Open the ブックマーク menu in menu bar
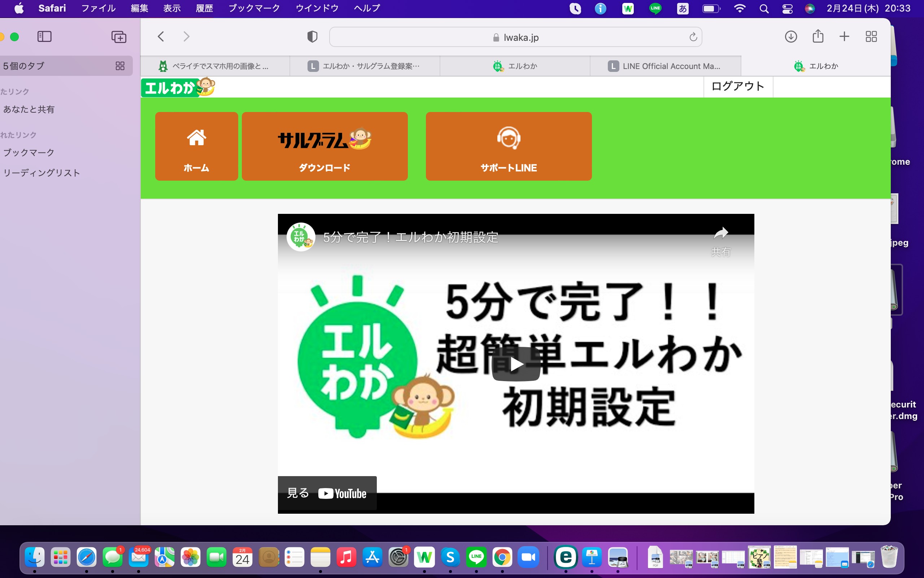The height and width of the screenshot is (578, 924). tap(254, 8)
